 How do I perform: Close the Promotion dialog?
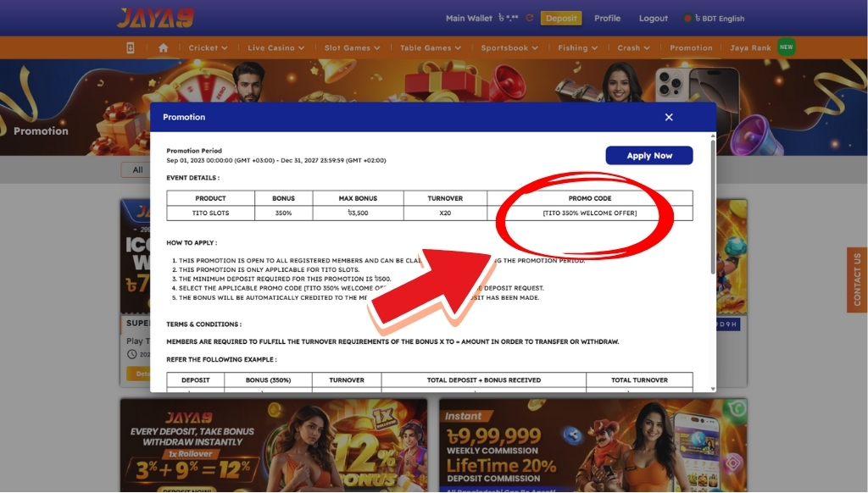(x=669, y=117)
